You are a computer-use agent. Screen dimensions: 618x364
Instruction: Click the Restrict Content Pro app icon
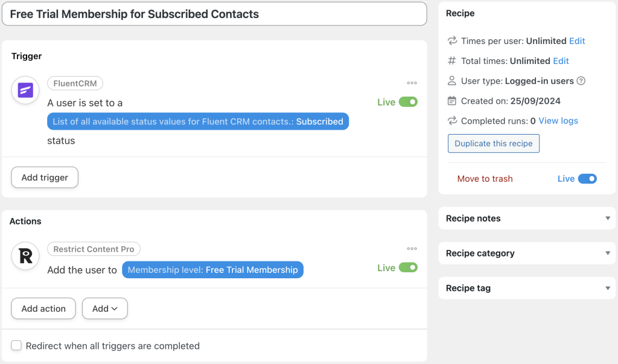point(25,256)
